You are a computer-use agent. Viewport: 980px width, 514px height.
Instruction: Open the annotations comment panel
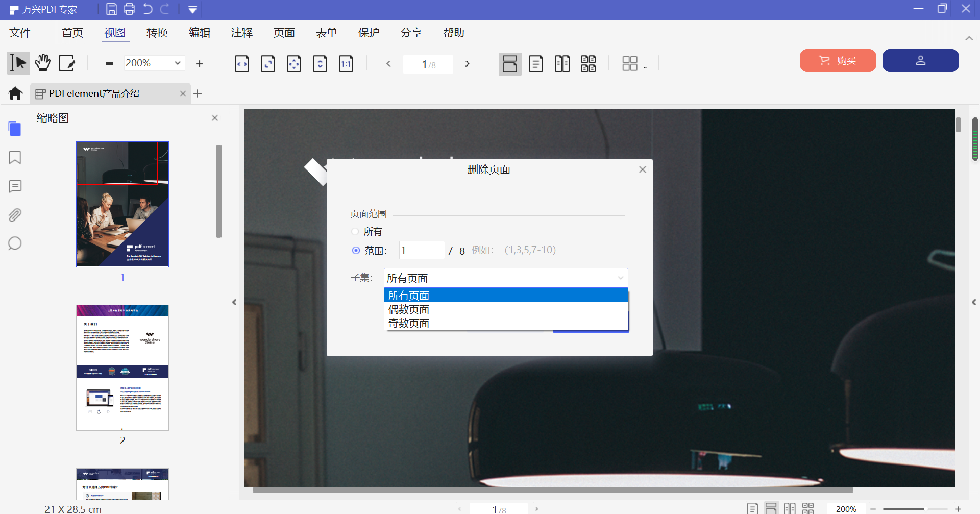pyautogui.click(x=14, y=186)
